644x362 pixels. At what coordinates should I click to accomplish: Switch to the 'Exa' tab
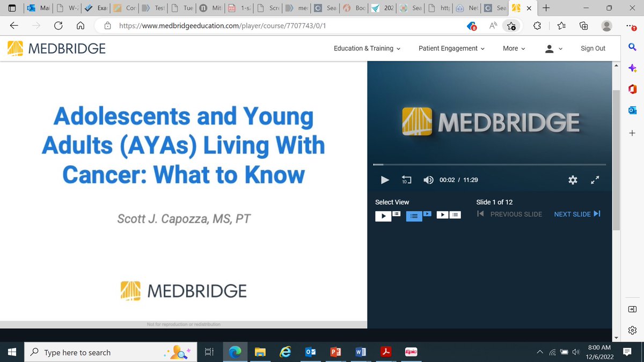96,8
